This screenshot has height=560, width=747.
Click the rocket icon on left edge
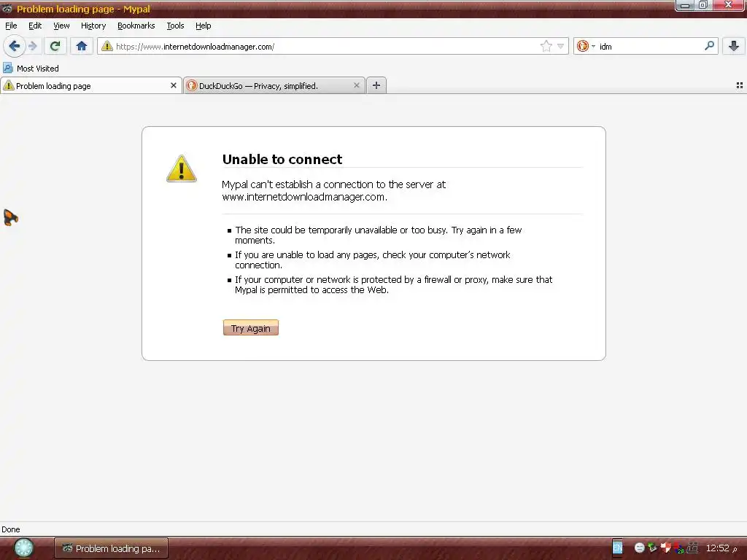point(10,217)
